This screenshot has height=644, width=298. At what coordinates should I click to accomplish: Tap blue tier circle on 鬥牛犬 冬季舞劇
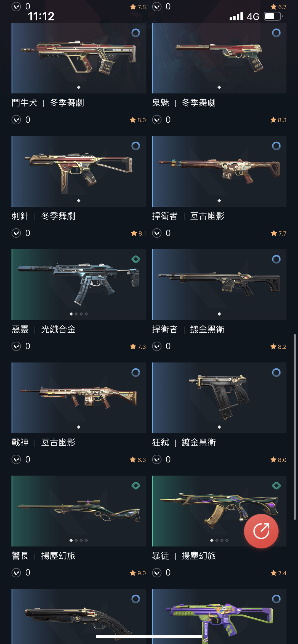[135, 33]
